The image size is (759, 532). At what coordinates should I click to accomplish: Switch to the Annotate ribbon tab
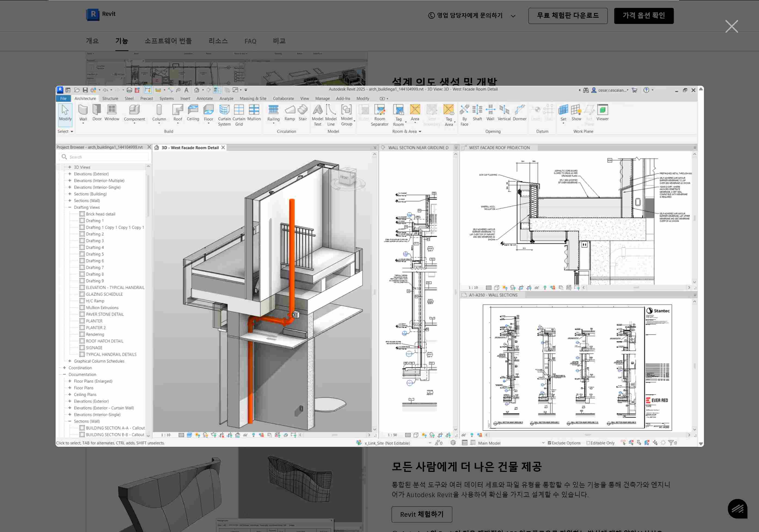point(205,98)
